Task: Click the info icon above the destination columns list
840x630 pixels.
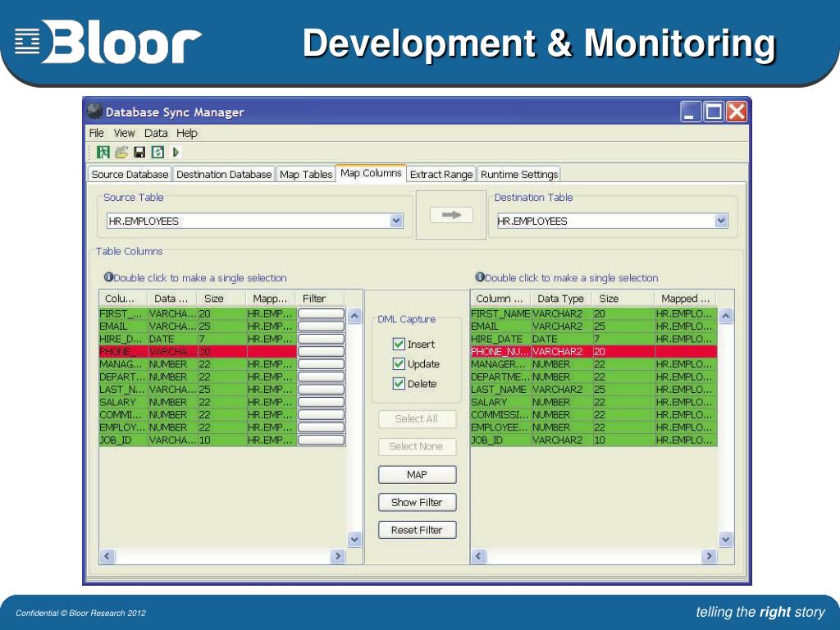Action: click(479, 277)
